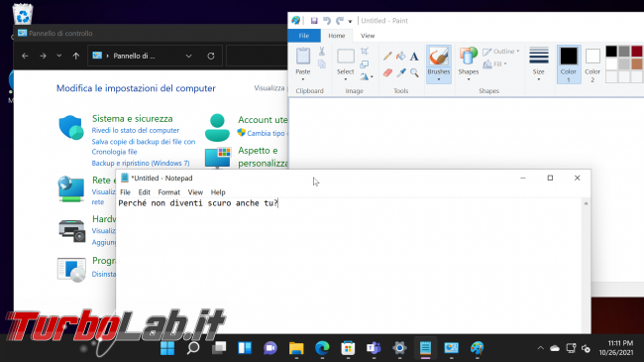The width and height of the screenshot is (644, 362).
Task: Click the Cut scissors icon in Paint
Action: point(322,52)
